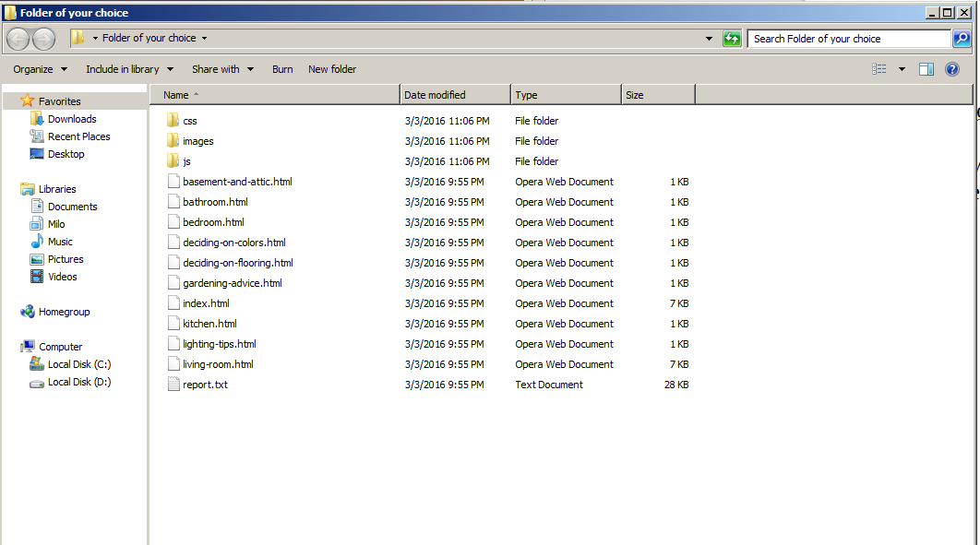Click the Burn toolbar button
The image size is (980, 545).
(x=282, y=69)
